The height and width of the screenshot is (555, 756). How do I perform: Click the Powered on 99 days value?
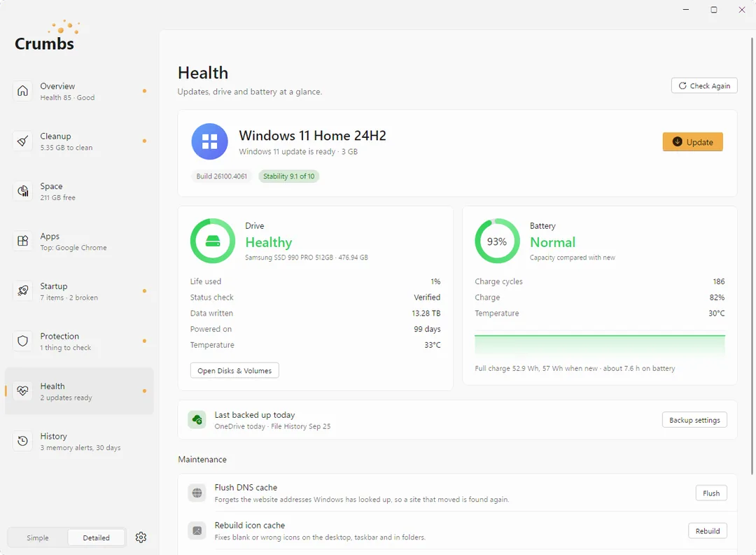(427, 329)
